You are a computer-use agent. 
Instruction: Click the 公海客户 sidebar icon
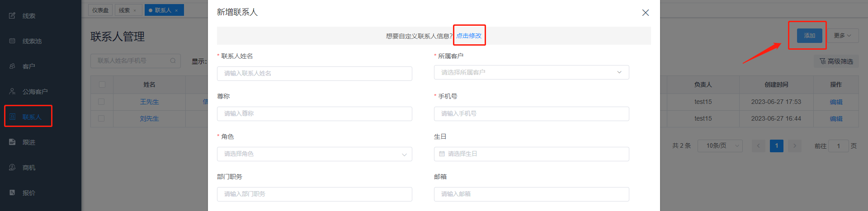[x=12, y=92]
